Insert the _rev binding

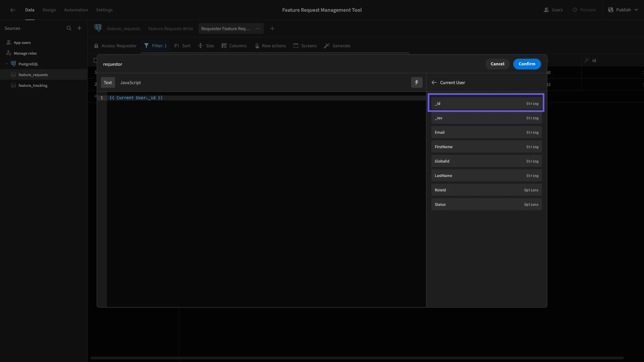(486, 118)
